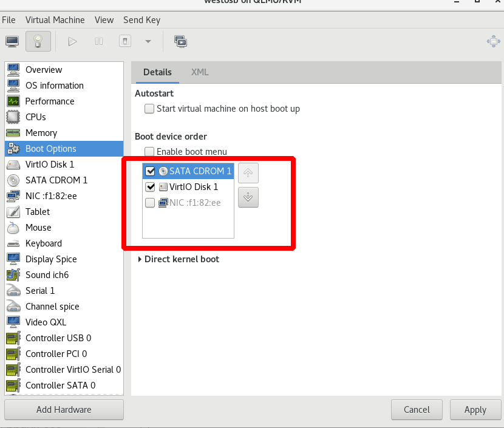
Task: Click the Apply button
Action: tap(475, 410)
